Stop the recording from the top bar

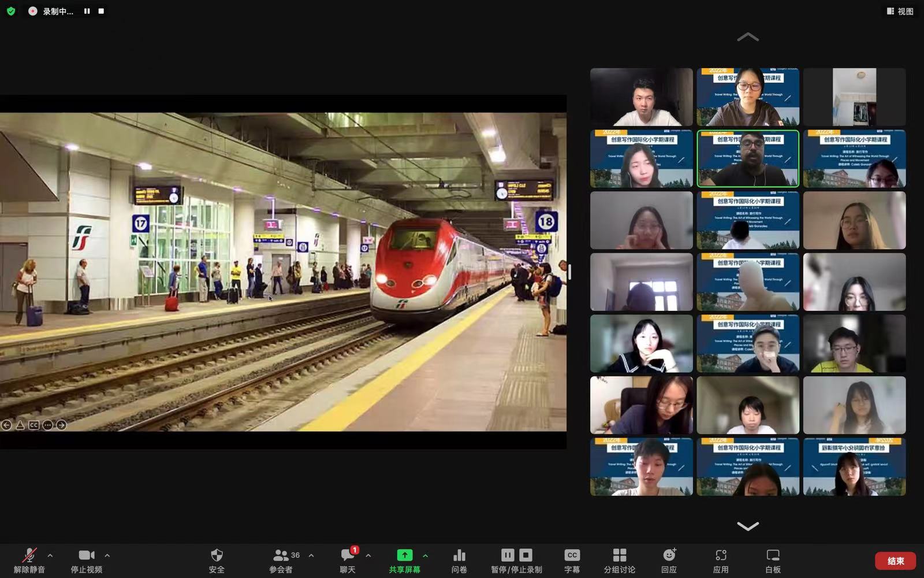[101, 11]
